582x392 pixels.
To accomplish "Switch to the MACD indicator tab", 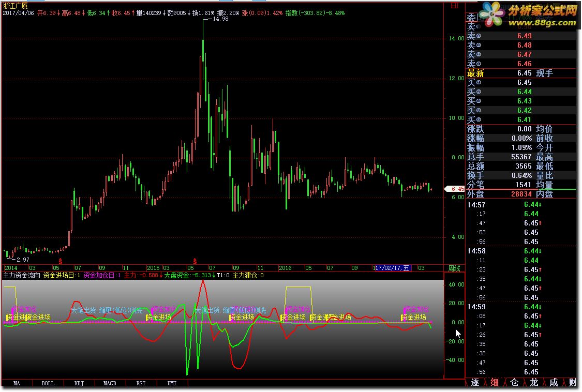I will tap(110, 383).
